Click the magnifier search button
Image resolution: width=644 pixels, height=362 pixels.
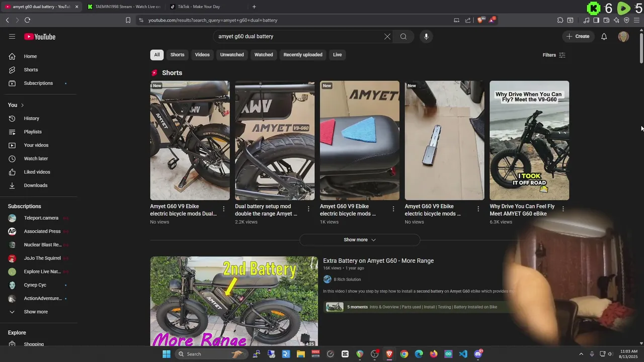point(404,36)
